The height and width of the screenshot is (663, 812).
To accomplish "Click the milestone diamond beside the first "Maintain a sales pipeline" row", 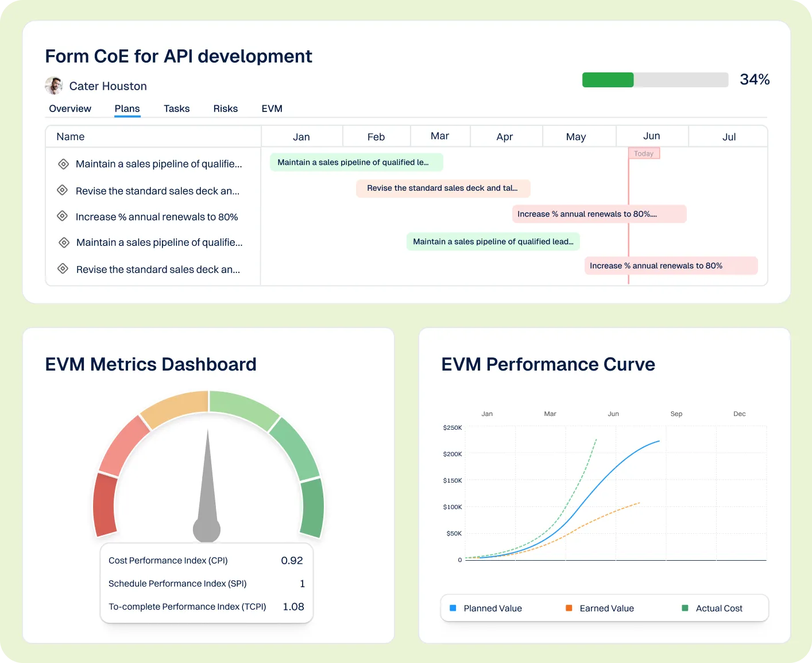I will pyautogui.click(x=63, y=164).
